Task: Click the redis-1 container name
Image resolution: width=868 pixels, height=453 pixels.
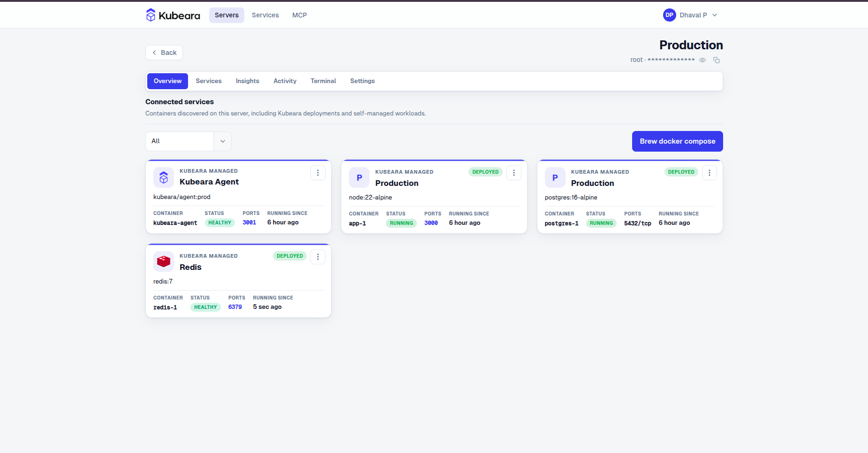Action: pos(165,307)
